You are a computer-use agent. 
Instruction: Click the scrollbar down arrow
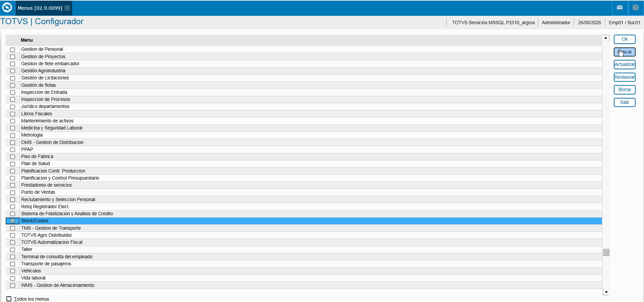pos(606,292)
